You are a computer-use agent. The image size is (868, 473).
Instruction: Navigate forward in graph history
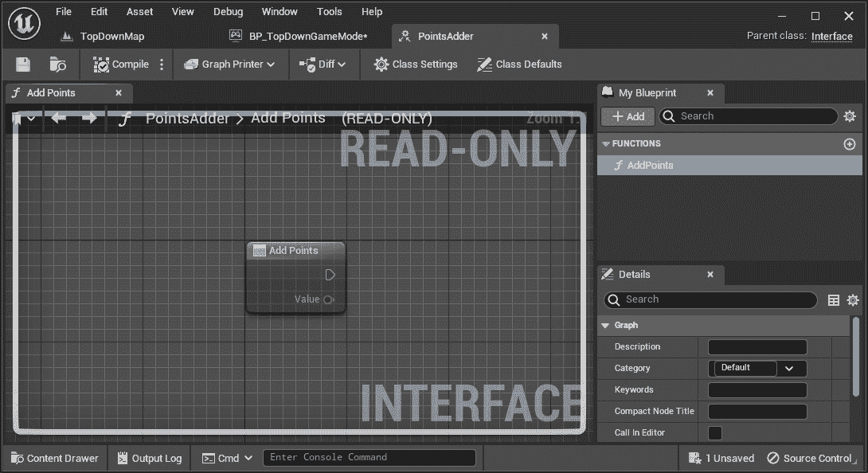coord(89,118)
